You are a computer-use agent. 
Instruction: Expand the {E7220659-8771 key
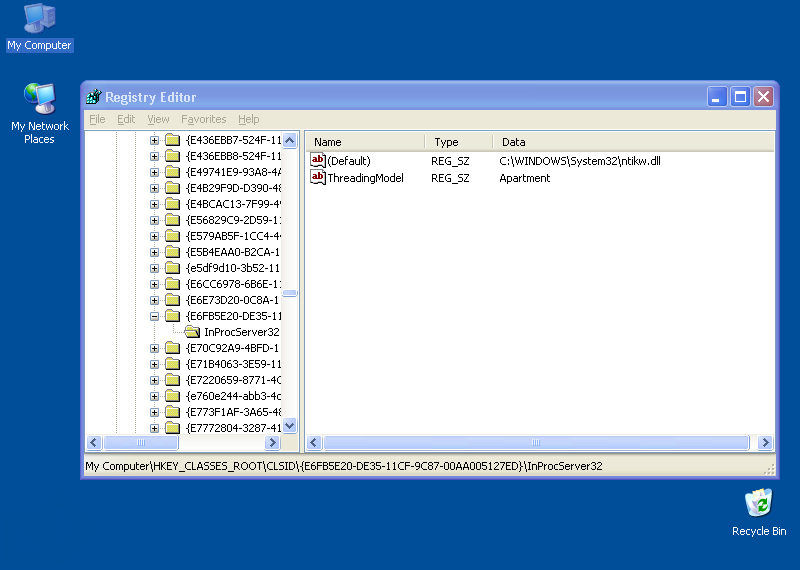point(154,380)
